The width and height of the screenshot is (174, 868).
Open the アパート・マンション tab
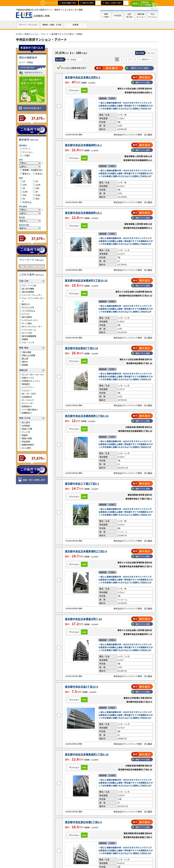click(x=28, y=25)
